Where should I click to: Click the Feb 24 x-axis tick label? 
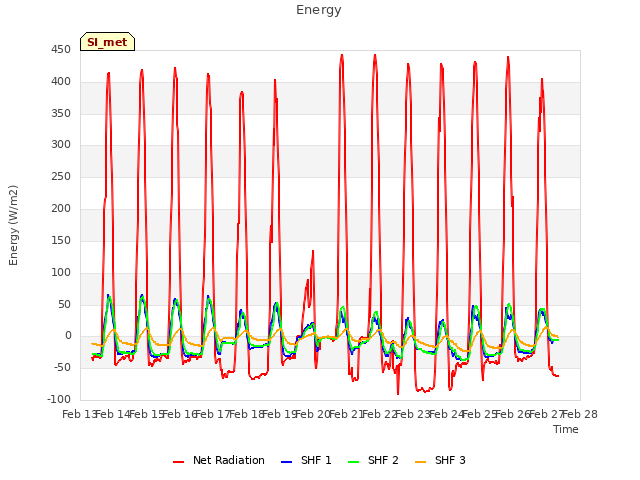447,415
